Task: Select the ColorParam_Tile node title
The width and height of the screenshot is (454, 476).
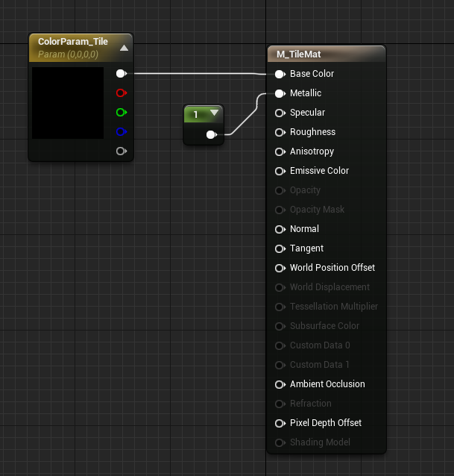Action: pyautogui.click(x=73, y=42)
